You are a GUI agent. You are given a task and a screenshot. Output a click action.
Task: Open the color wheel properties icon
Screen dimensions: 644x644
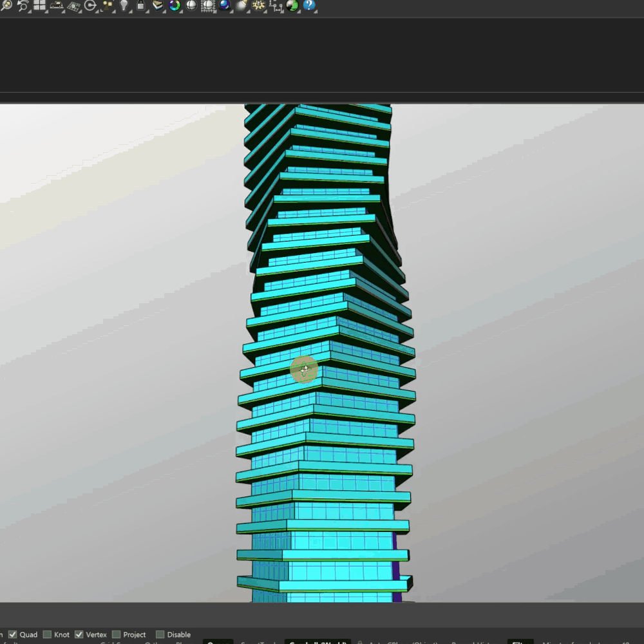coord(175,6)
